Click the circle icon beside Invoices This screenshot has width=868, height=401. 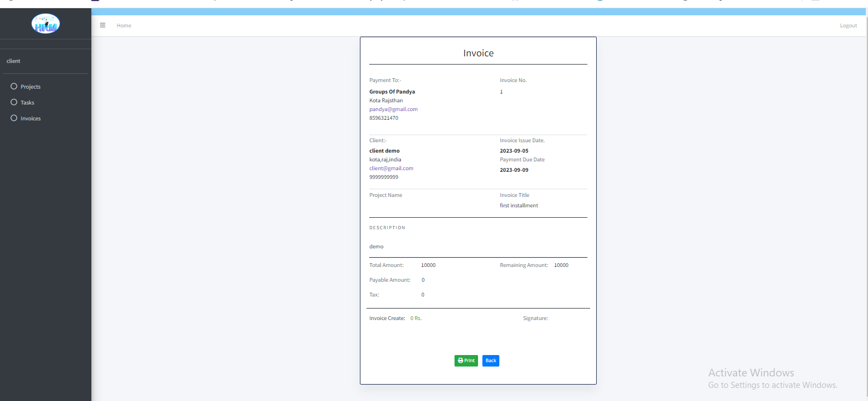(x=14, y=118)
